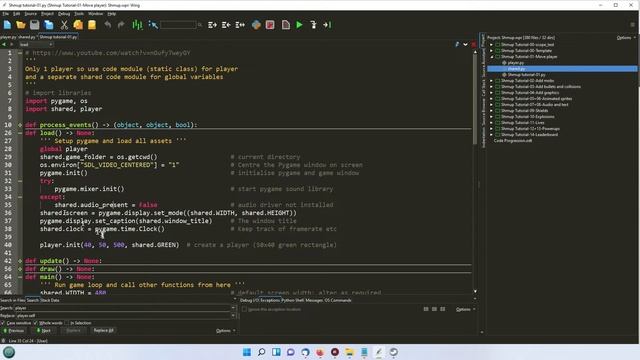Click the Previous search button
The image size is (640, 360).
point(14,331)
